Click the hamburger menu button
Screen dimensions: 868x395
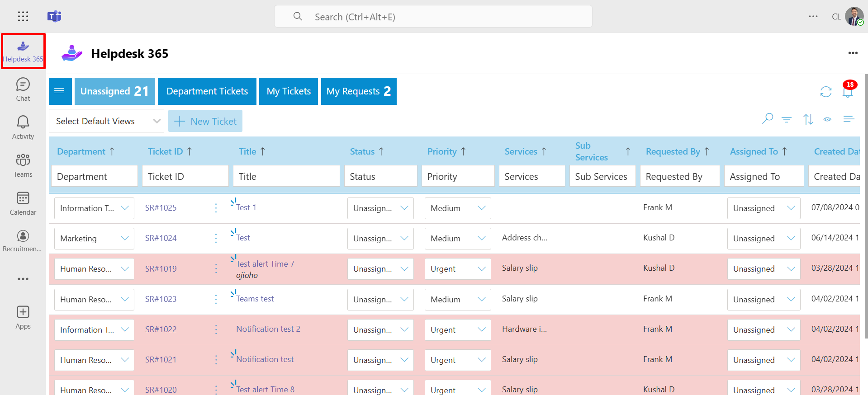60,91
